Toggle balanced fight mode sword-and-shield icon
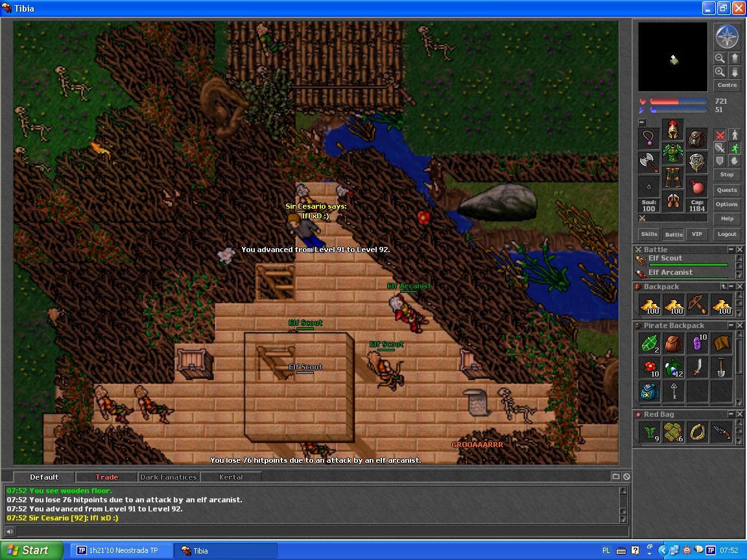 [720, 148]
